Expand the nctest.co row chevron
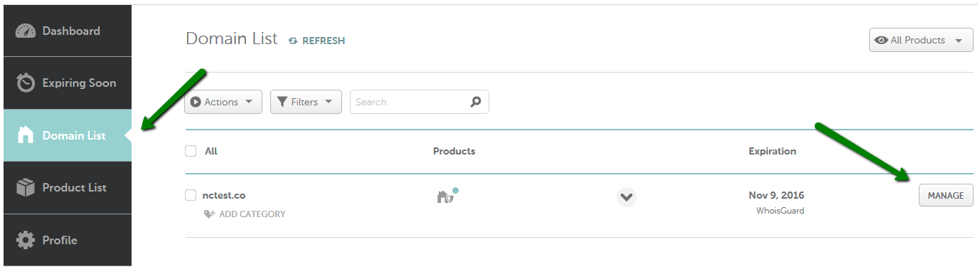The image size is (980, 277). point(626,197)
